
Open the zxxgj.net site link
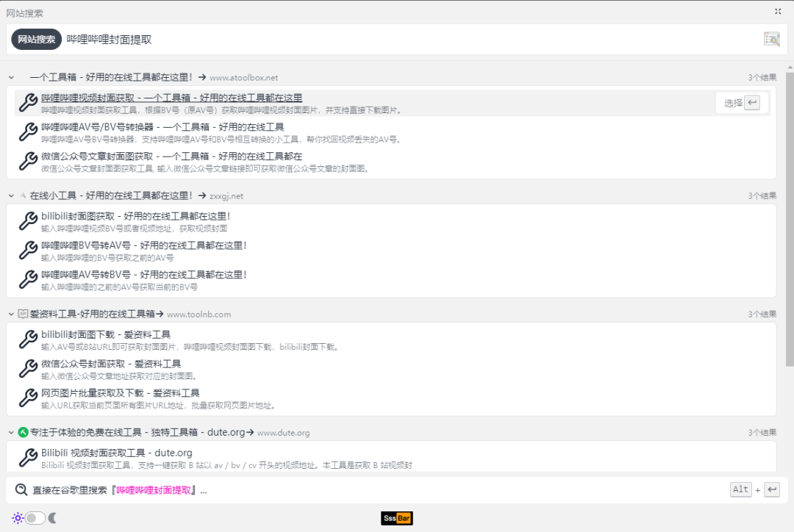226,196
